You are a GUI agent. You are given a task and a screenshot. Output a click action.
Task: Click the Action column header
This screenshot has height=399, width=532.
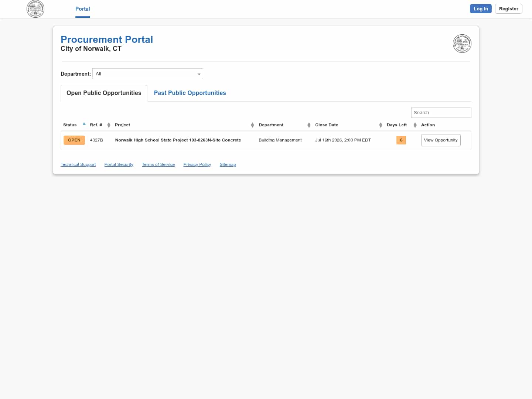point(428,125)
